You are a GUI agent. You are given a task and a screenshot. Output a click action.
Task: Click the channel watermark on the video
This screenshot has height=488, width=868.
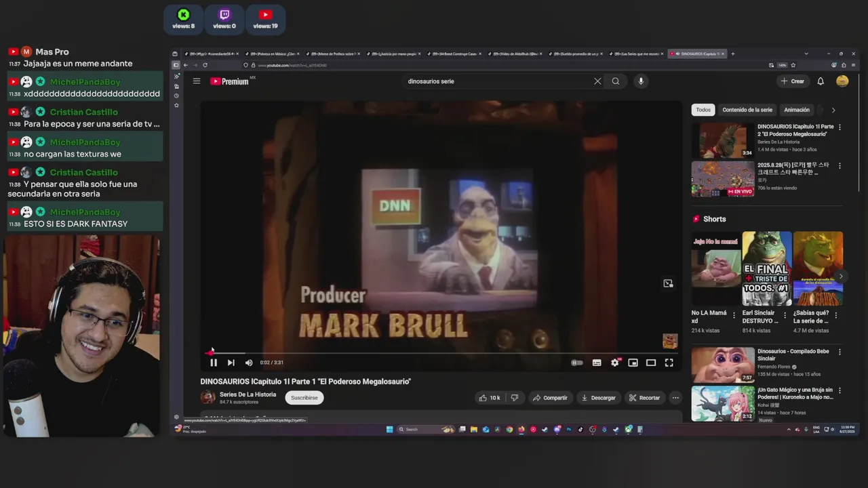click(670, 340)
